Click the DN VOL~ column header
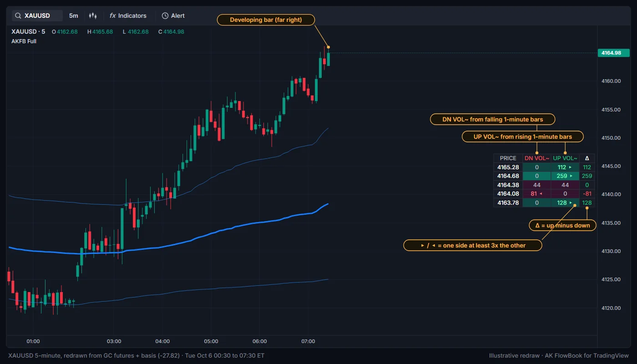The height and width of the screenshot is (364, 637). [x=537, y=158]
